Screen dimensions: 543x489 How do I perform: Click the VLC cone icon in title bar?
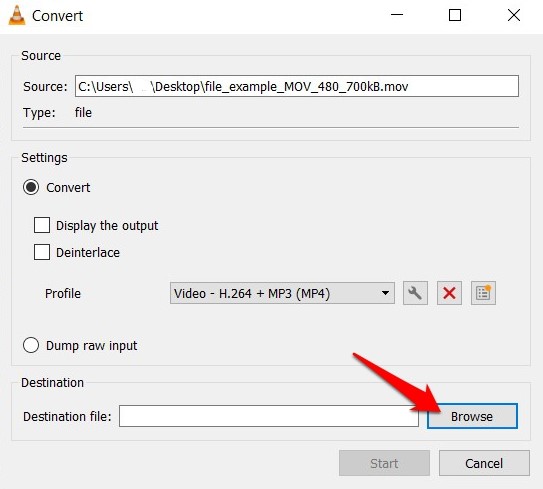[17, 16]
